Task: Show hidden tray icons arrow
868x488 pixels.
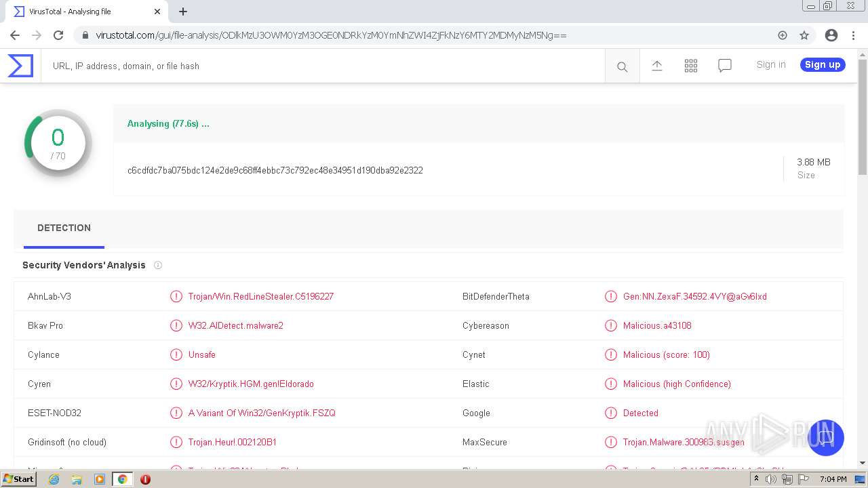Action: coord(756,479)
